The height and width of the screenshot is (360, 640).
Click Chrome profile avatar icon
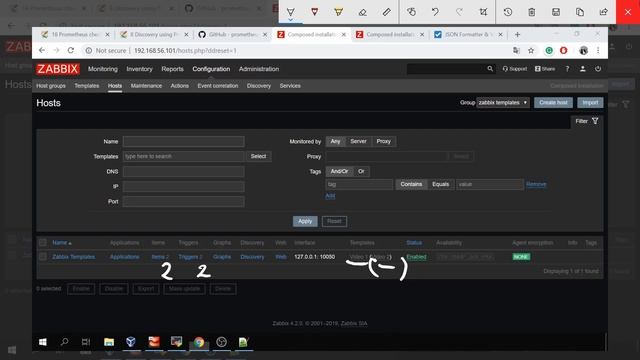click(x=583, y=50)
